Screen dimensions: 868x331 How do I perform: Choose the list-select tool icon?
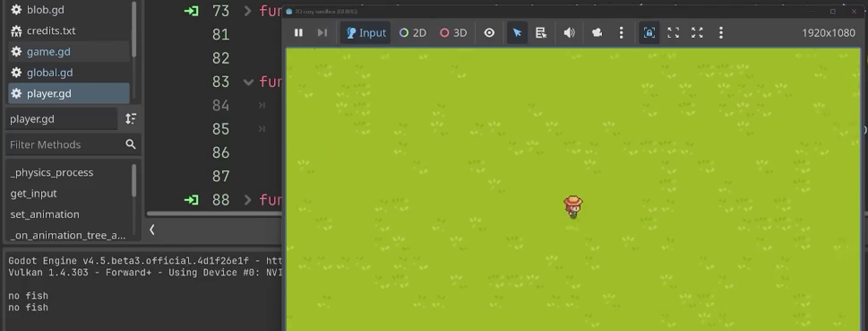coord(541,32)
